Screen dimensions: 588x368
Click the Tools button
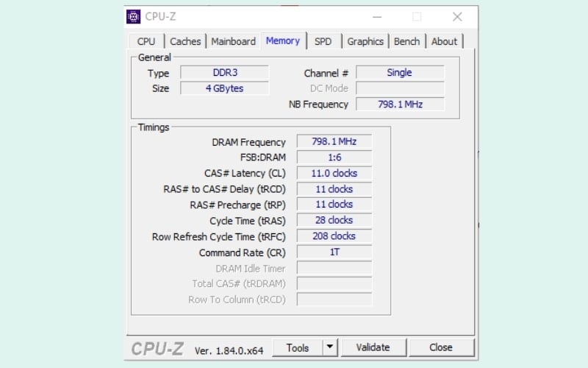(x=298, y=347)
